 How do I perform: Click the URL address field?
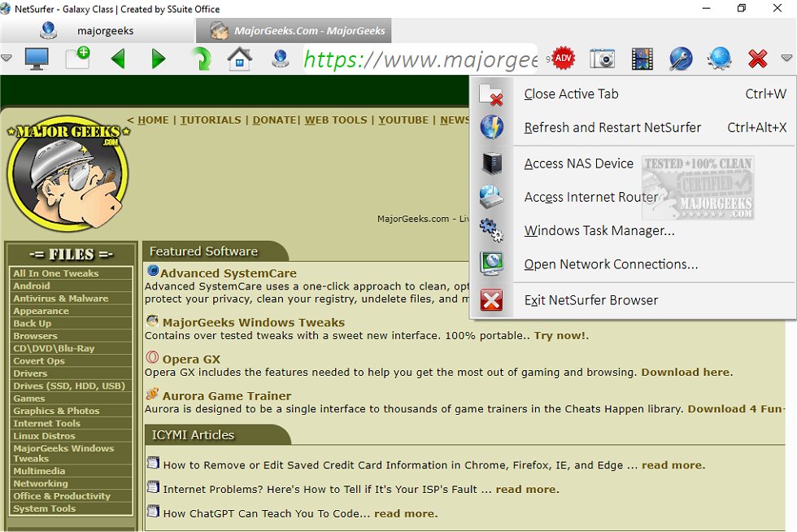point(420,59)
